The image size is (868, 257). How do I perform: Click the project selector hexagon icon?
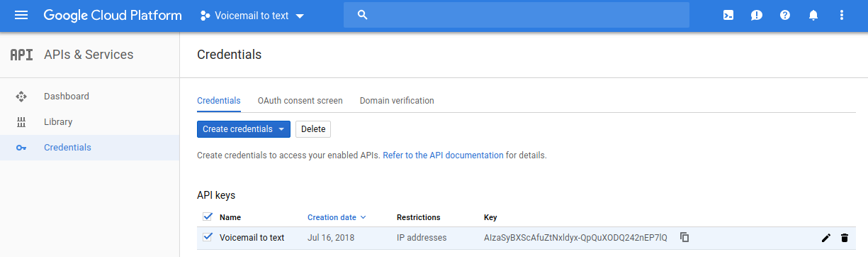pyautogui.click(x=205, y=16)
